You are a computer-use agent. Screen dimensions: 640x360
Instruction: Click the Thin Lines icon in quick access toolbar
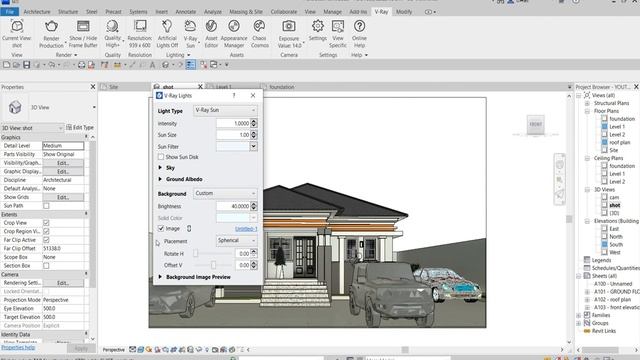tap(191, 64)
